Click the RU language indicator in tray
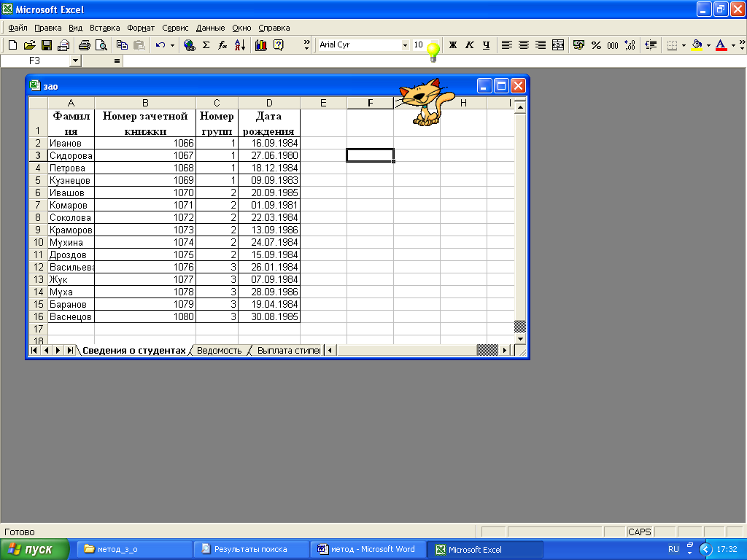The width and height of the screenshot is (747, 560). click(x=673, y=550)
